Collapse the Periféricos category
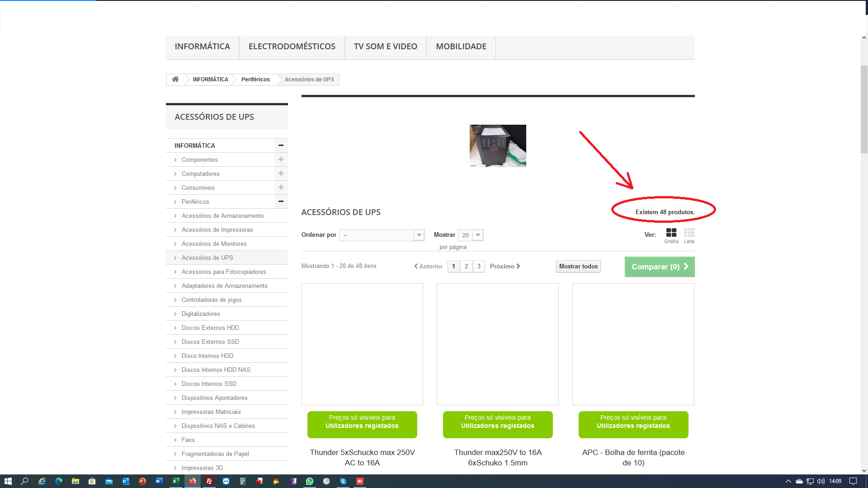 tap(281, 202)
